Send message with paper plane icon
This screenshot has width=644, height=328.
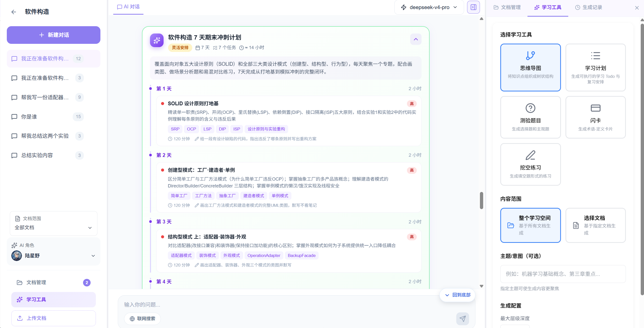pos(463,319)
